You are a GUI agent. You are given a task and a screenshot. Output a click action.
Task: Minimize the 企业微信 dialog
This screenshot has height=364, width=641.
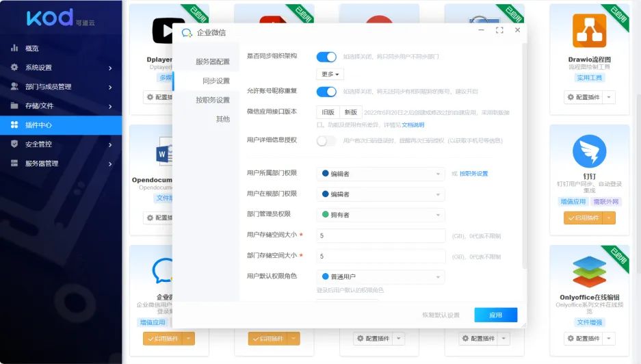(481, 30)
